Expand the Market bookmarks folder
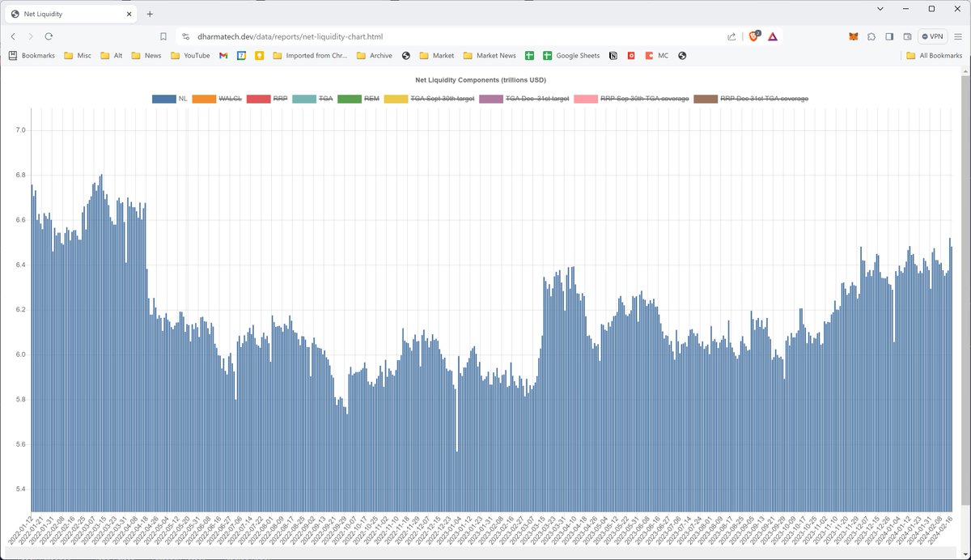Image resolution: width=971 pixels, height=560 pixels. (436, 56)
